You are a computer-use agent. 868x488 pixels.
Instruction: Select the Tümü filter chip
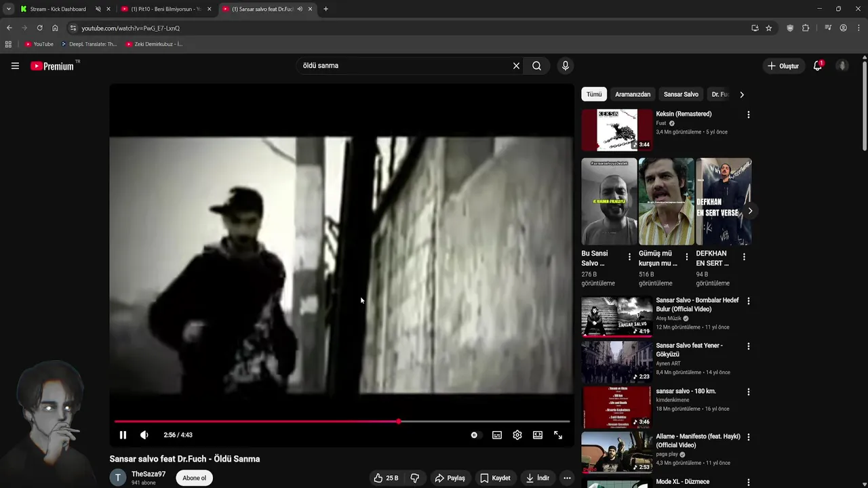(594, 94)
